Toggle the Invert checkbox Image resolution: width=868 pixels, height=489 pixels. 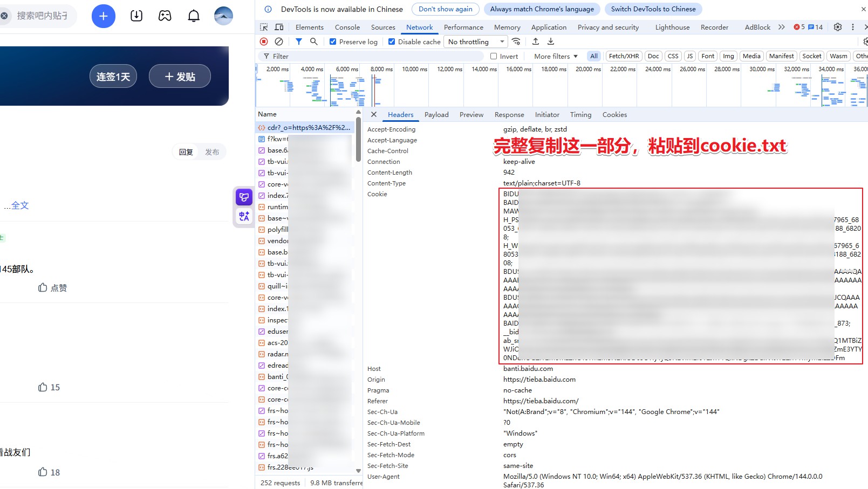coord(494,56)
